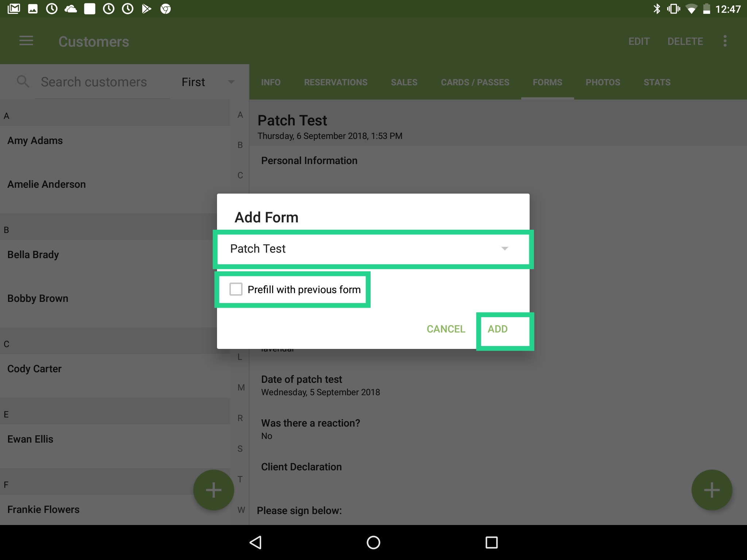Select Bobby Brown from the customer list
Viewport: 747px width, 560px height.
pos(38,298)
